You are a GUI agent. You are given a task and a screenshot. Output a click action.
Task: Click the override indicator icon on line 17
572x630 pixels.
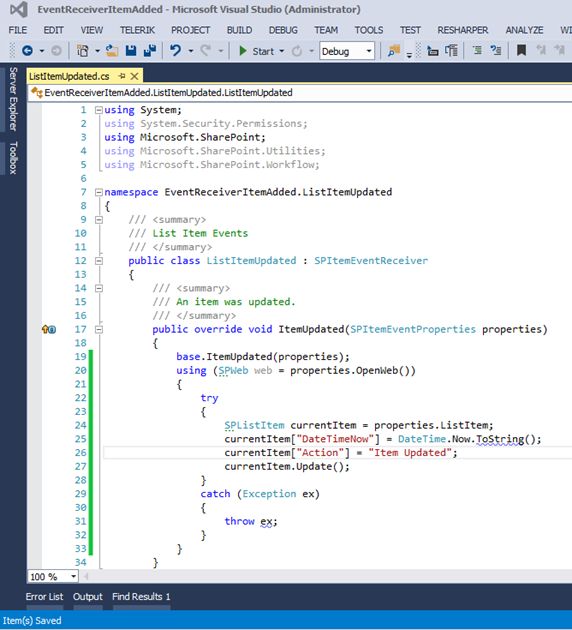(x=49, y=329)
